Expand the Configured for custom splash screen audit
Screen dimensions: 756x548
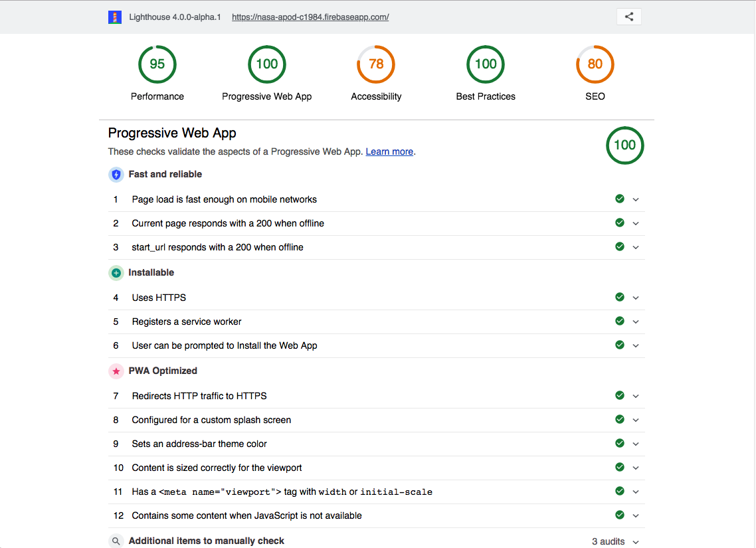coord(636,420)
